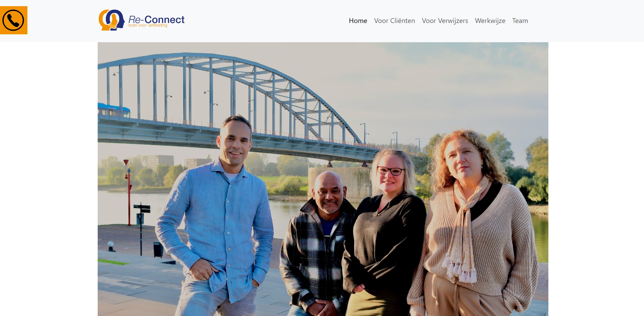Go to the Home menu item
Image resolution: width=644 pixels, height=316 pixels.
(358, 21)
